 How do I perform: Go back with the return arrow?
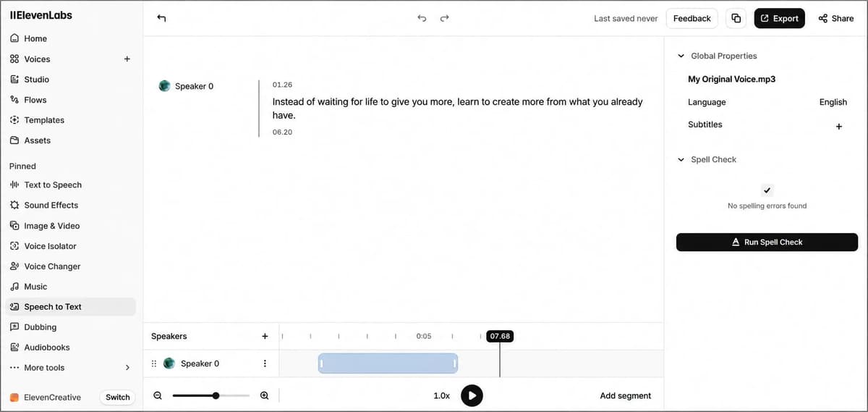pos(161,18)
